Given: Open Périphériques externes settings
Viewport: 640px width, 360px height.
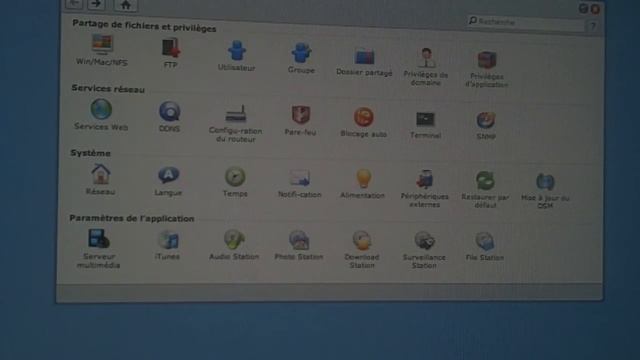Looking at the screenshot, I should (x=424, y=189).
